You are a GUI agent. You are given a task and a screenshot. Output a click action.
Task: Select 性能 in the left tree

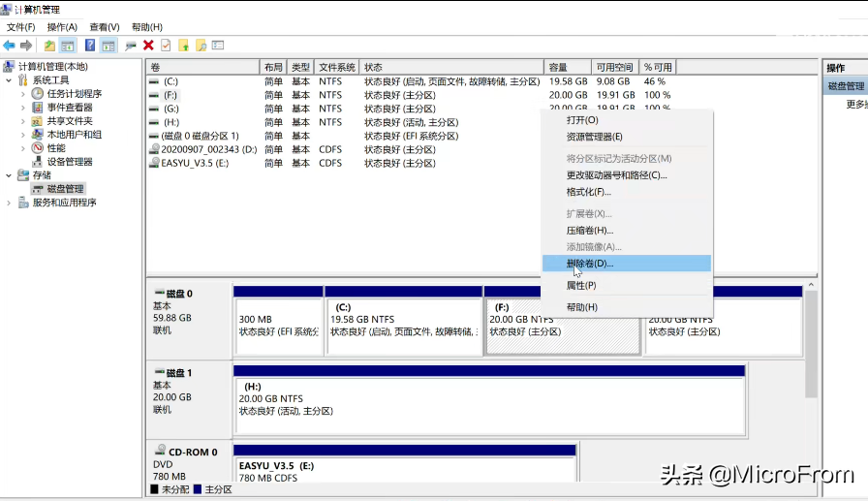(x=56, y=148)
